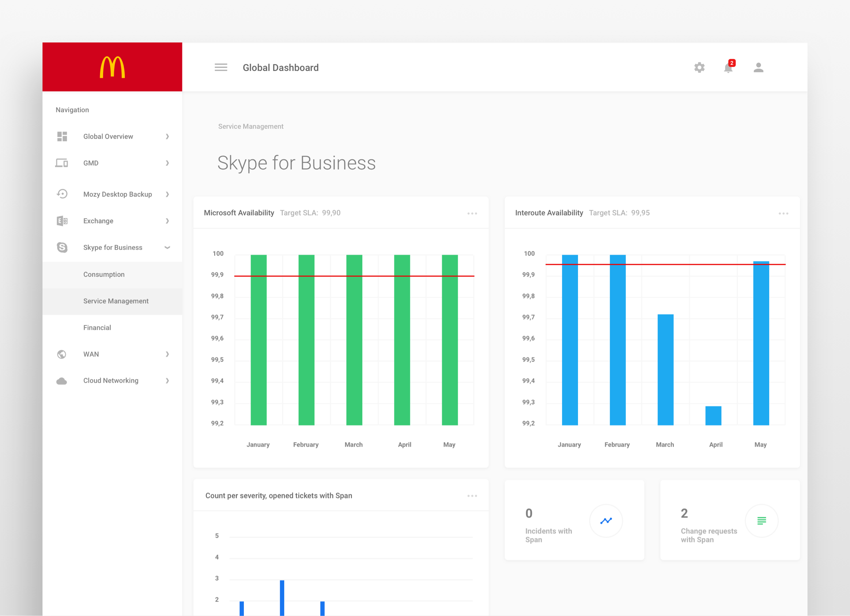The height and width of the screenshot is (616, 850).
Task: Expand the Exchange chevron
Action: [x=167, y=221]
